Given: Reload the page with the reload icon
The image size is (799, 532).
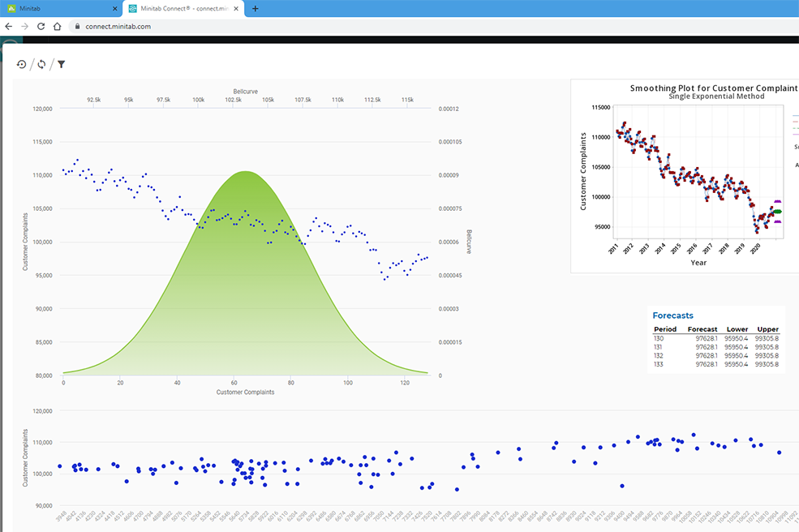Looking at the screenshot, I should pos(40,26).
